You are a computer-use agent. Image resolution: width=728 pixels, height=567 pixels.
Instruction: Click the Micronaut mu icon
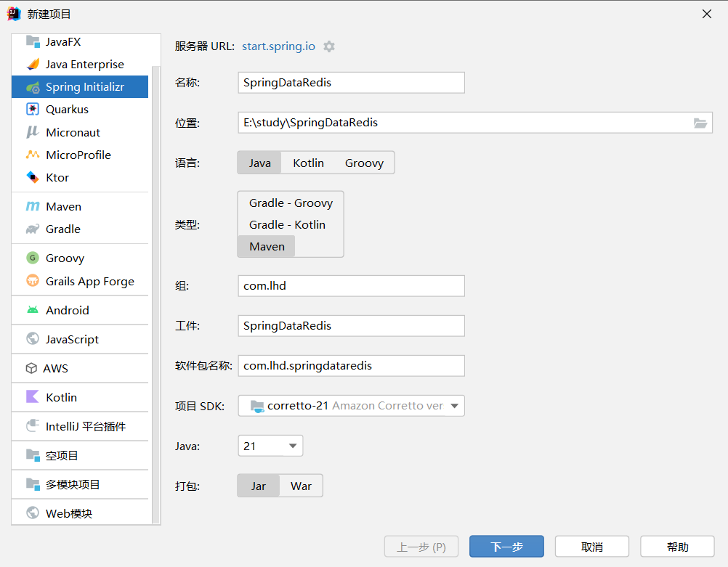click(32, 132)
